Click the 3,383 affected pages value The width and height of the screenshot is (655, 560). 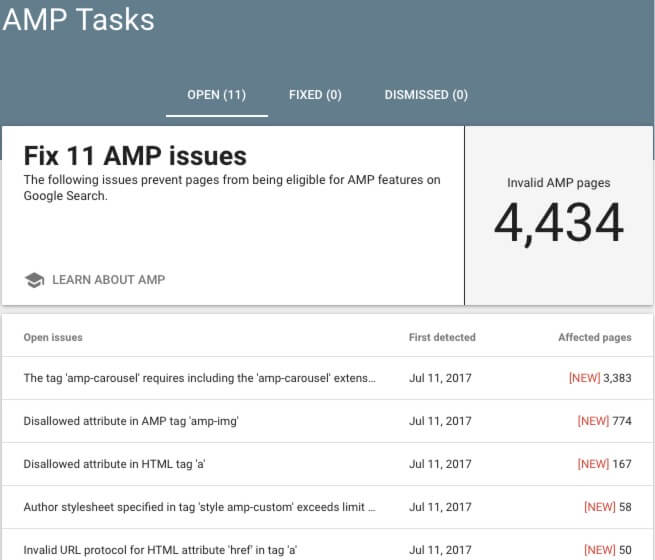click(617, 378)
